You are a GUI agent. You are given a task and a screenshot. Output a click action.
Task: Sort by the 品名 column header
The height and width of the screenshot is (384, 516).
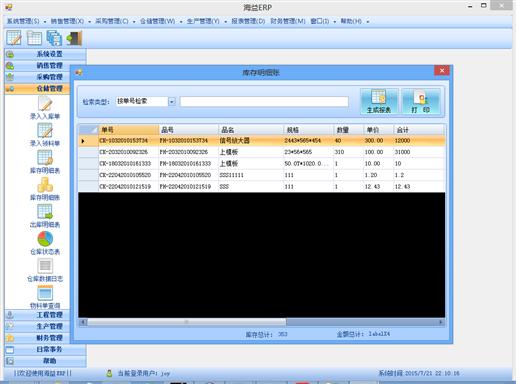point(251,130)
